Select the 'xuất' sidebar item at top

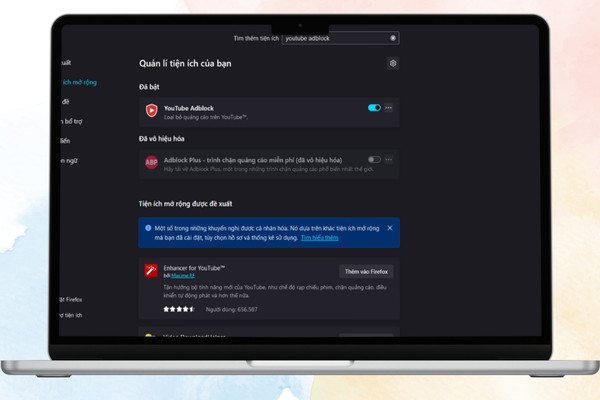point(66,63)
